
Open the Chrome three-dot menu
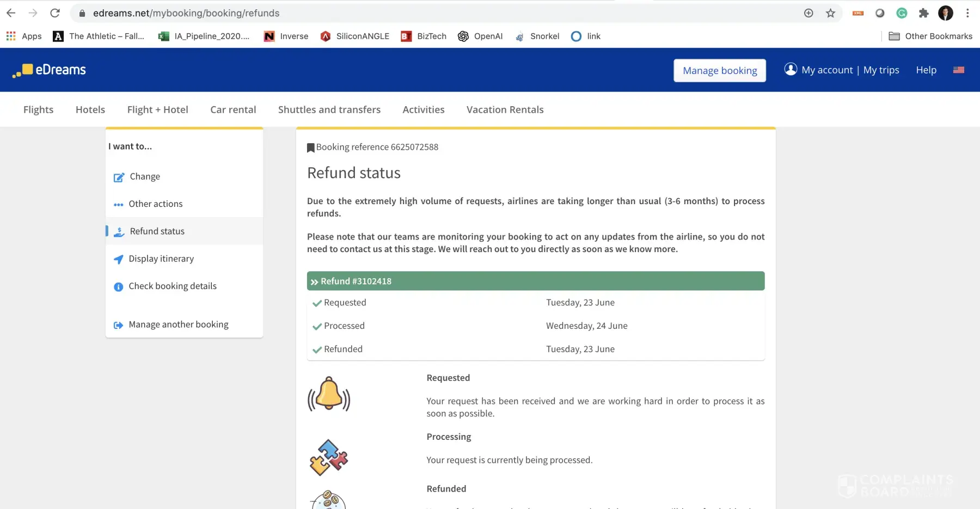coord(967,13)
